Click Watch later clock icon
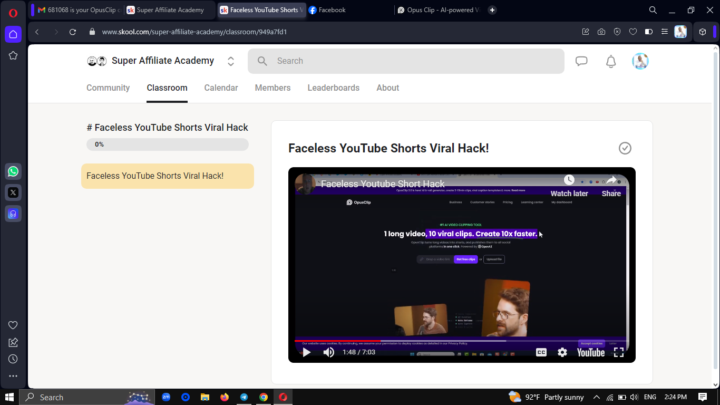Image resolution: width=720 pixels, height=405 pixels. click(569, 180)
